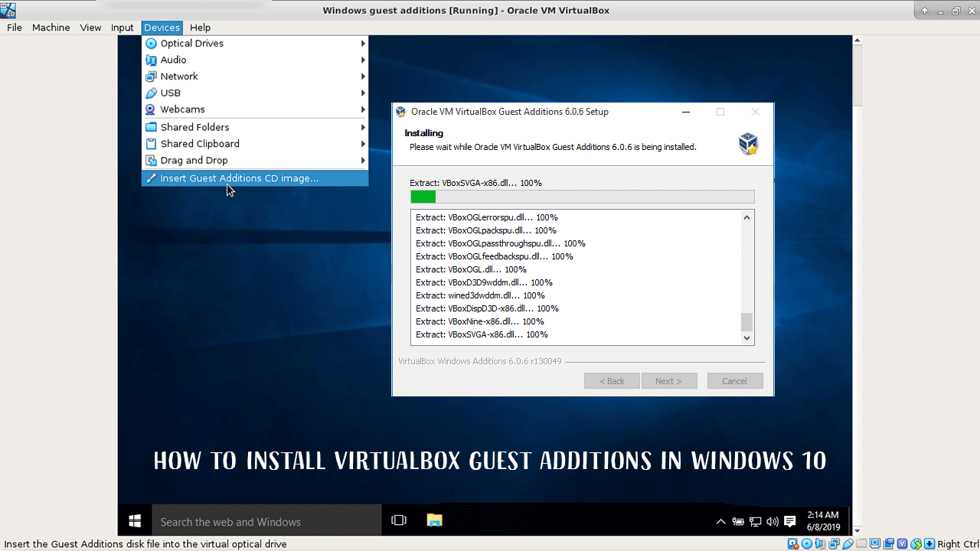The height and width of the screenshot is (551, 980).
Task: Click the shared folders indicator in status bar
Action: (861, 544)
